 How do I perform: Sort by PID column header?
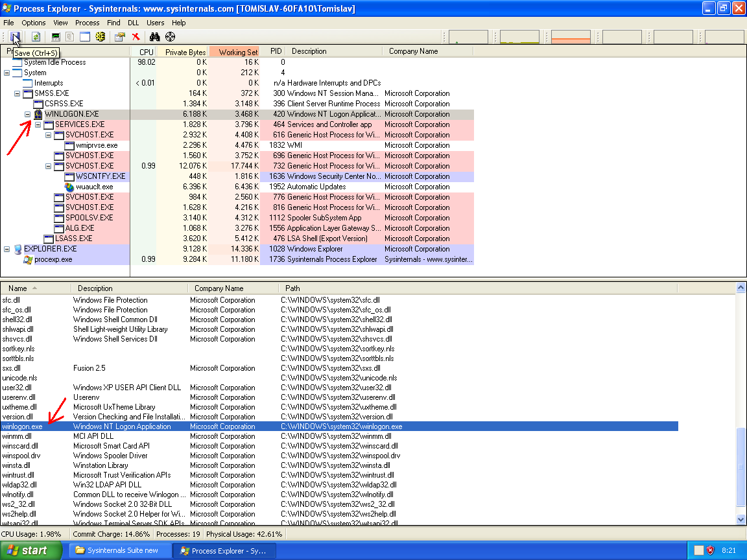click(273, 51)
